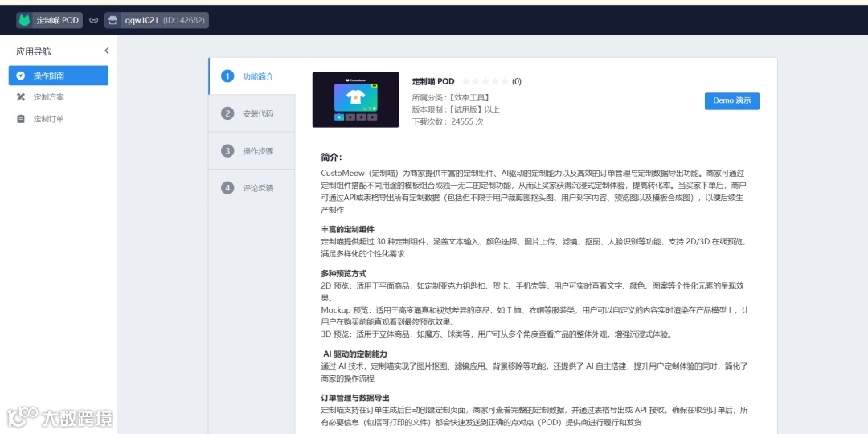The width and height of the screenshot is (868, 434).
Task: Click the (0) review count
Action: click(517, 81)
